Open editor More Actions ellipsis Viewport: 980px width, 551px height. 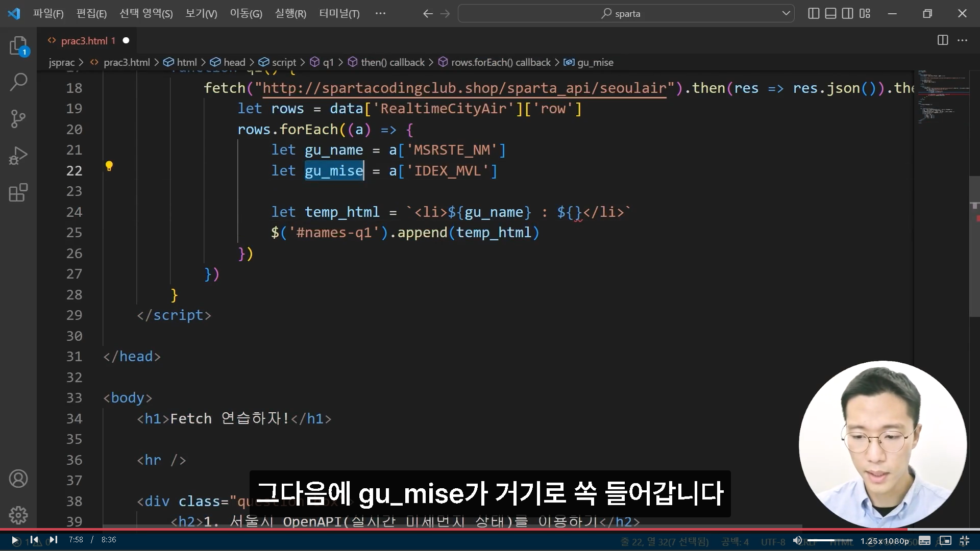[963, 40]
